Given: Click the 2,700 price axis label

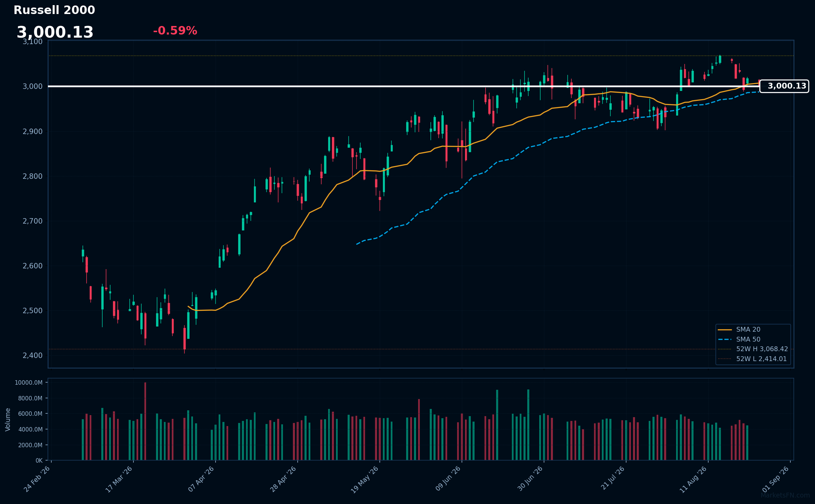Looking at the screenshot, I should (x=33, y=221).
